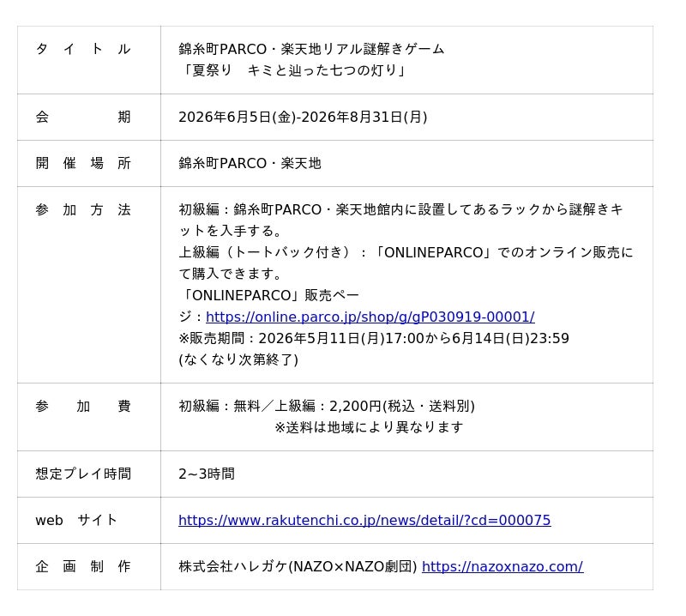Click the タイトル row label
Screen dimensions: 686x616
click(x=83, y=49)
